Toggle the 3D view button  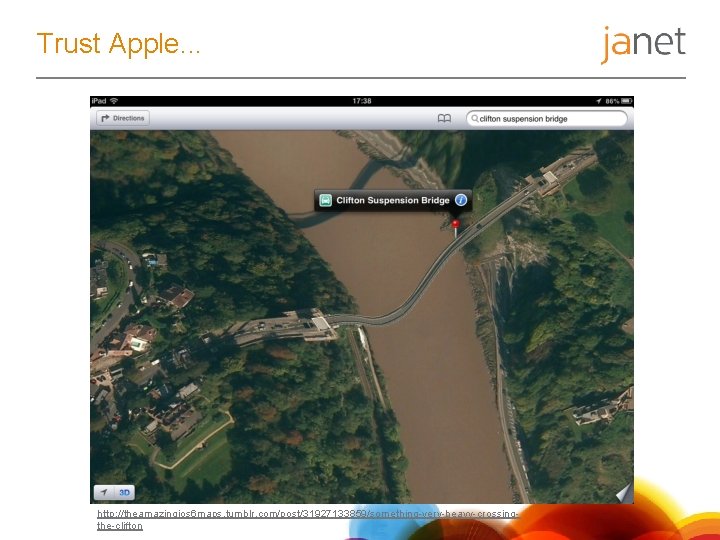[124, 492]
